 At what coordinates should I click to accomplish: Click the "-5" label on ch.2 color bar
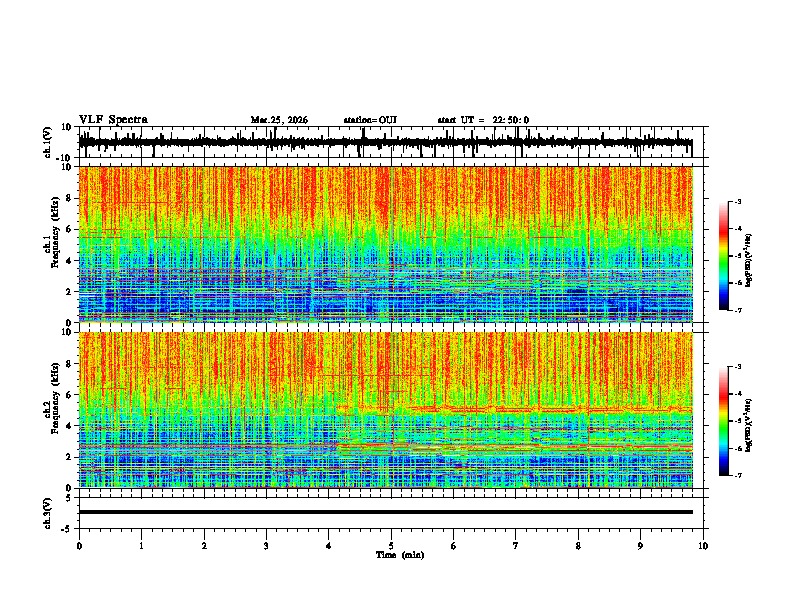tap(738, 421)
